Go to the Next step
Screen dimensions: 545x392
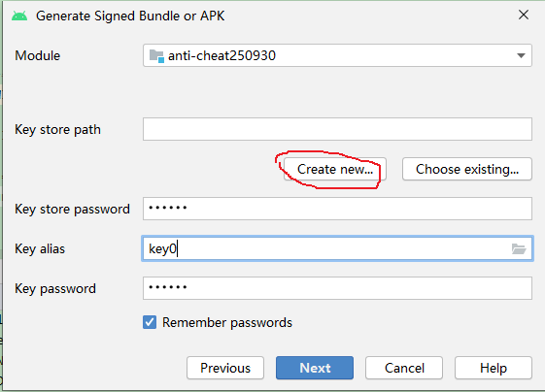(x=315, y=368)
